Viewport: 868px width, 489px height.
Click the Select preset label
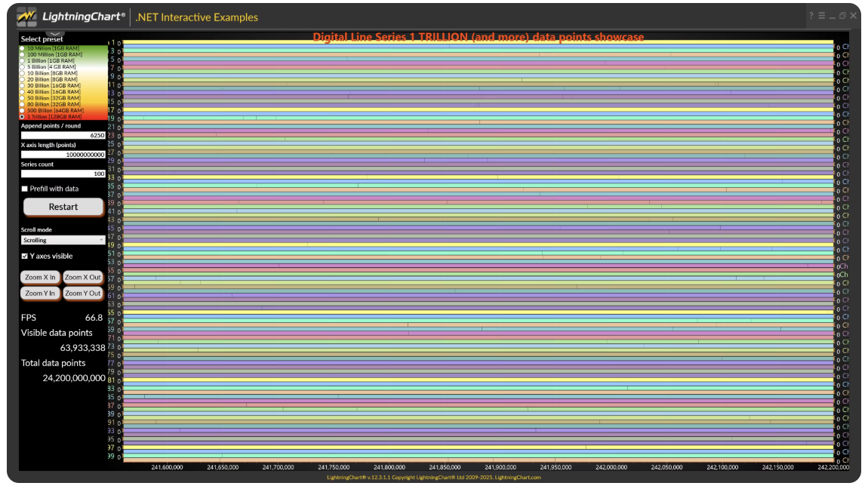pyautogui.click(x=42, y=39)
